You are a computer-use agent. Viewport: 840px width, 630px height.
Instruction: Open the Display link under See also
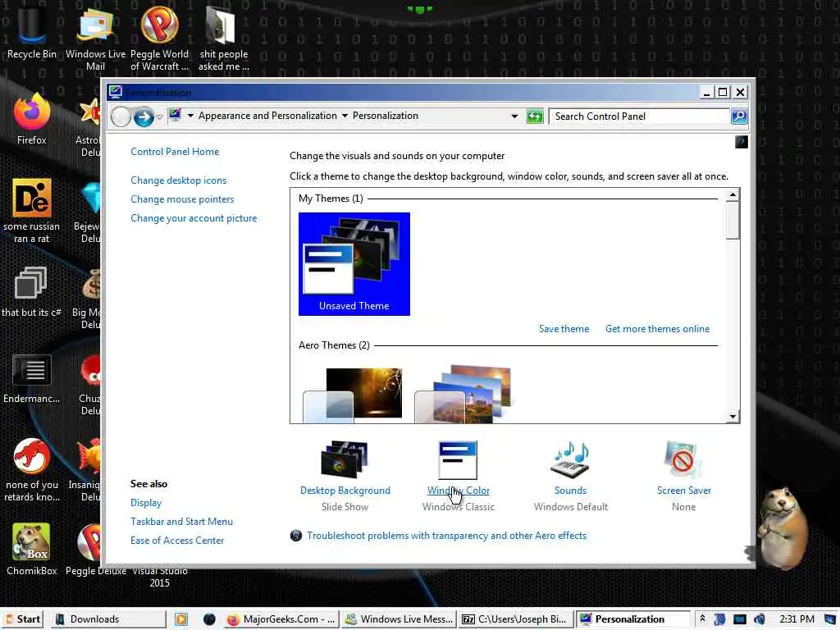coord(146,503)
